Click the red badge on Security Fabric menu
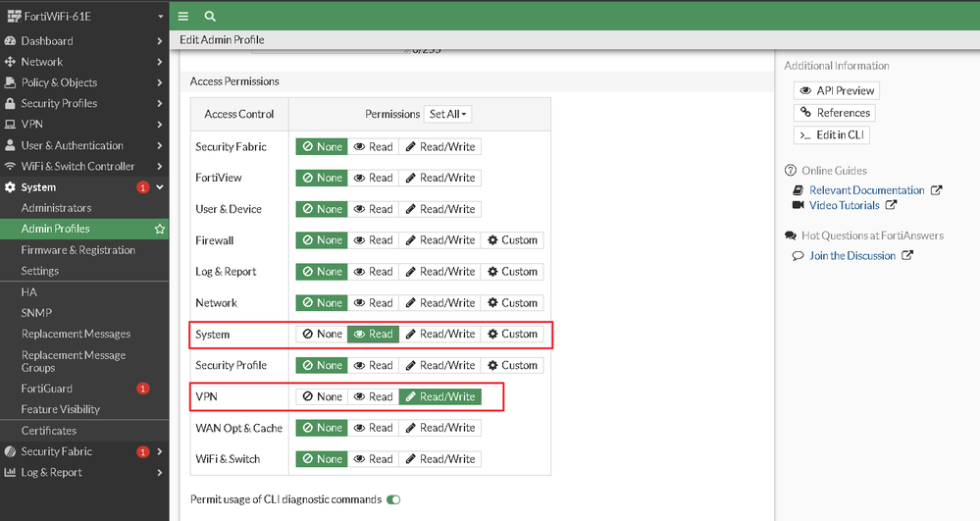 [x=143, y=451]
